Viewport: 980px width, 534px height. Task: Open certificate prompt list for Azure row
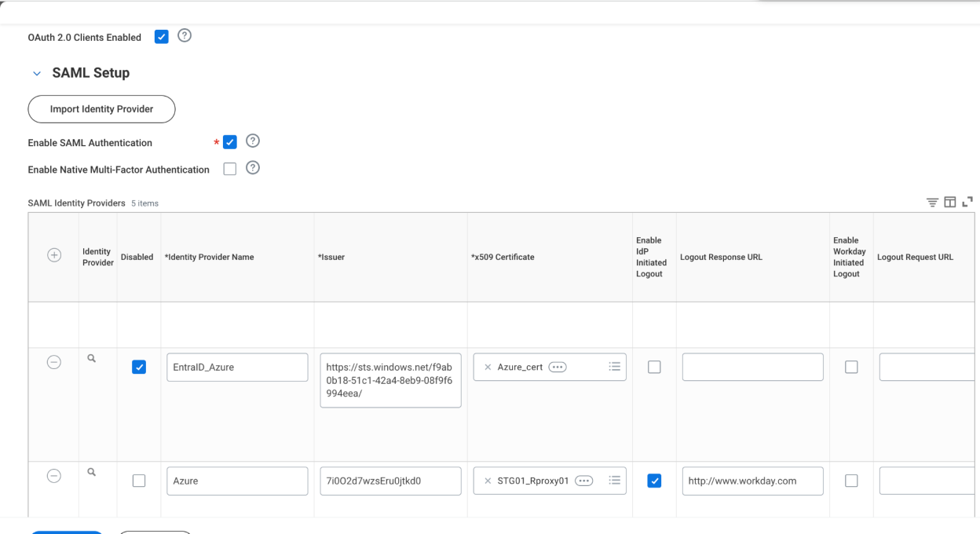(615, 481)
